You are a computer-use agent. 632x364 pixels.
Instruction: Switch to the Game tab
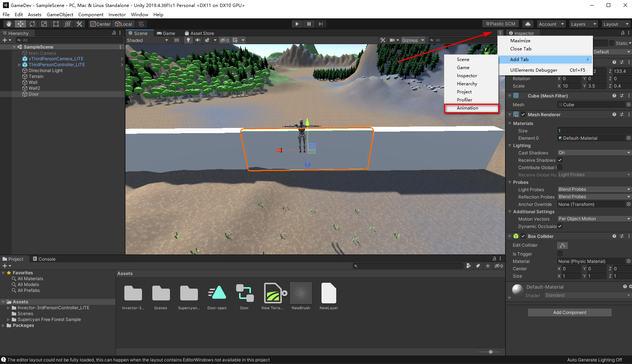pos(166,33)
